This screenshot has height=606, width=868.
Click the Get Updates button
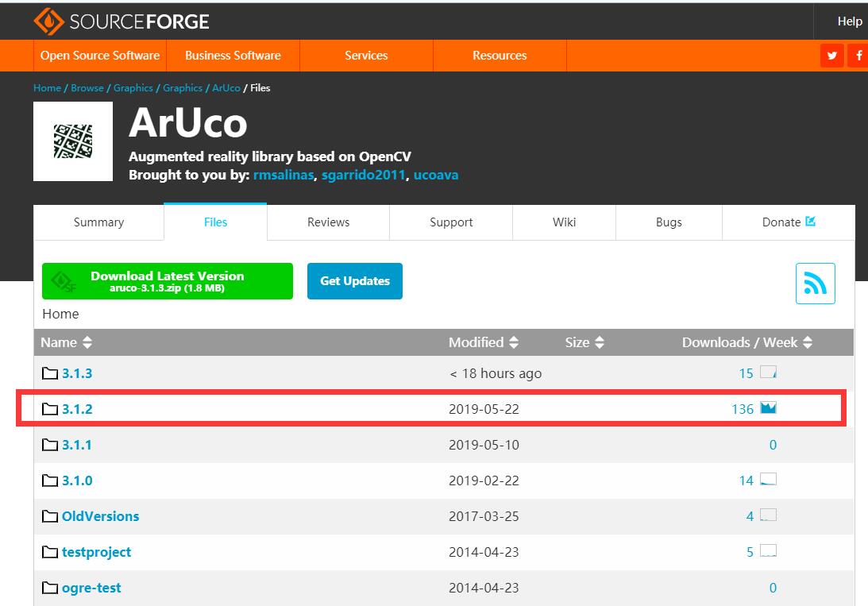[354, 280]
